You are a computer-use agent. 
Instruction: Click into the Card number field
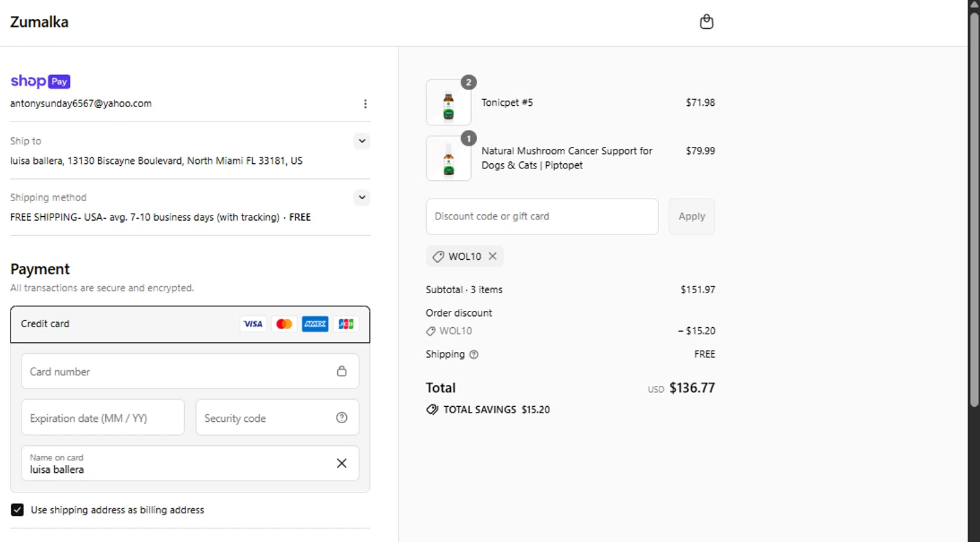190,371
